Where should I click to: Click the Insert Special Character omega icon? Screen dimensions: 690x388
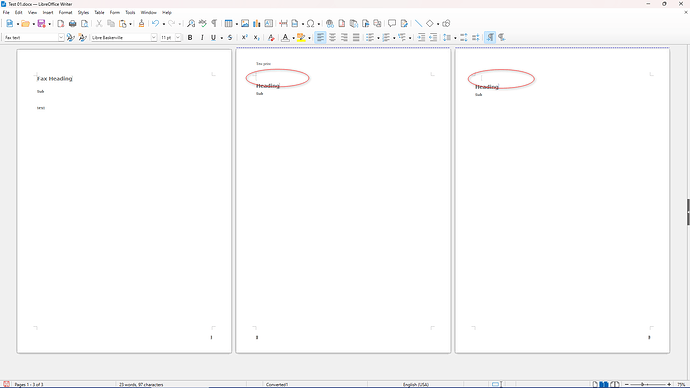pyautogui.click(x=311, y=24)
